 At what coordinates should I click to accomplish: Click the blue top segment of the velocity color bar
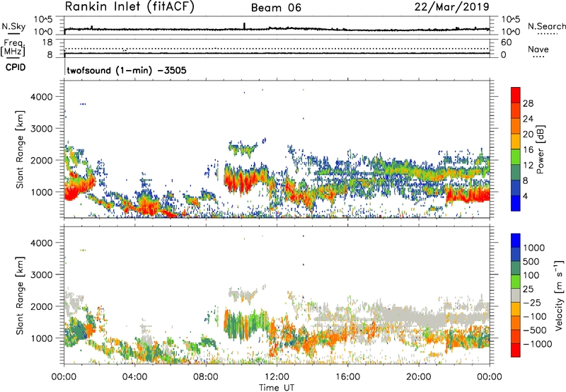coord(516,241)
